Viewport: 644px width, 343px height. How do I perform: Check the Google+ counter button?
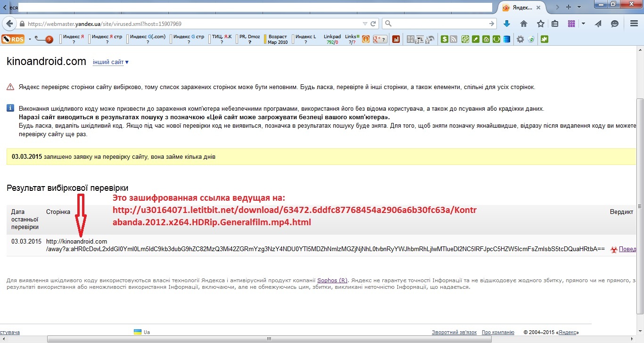pos(380,40)
